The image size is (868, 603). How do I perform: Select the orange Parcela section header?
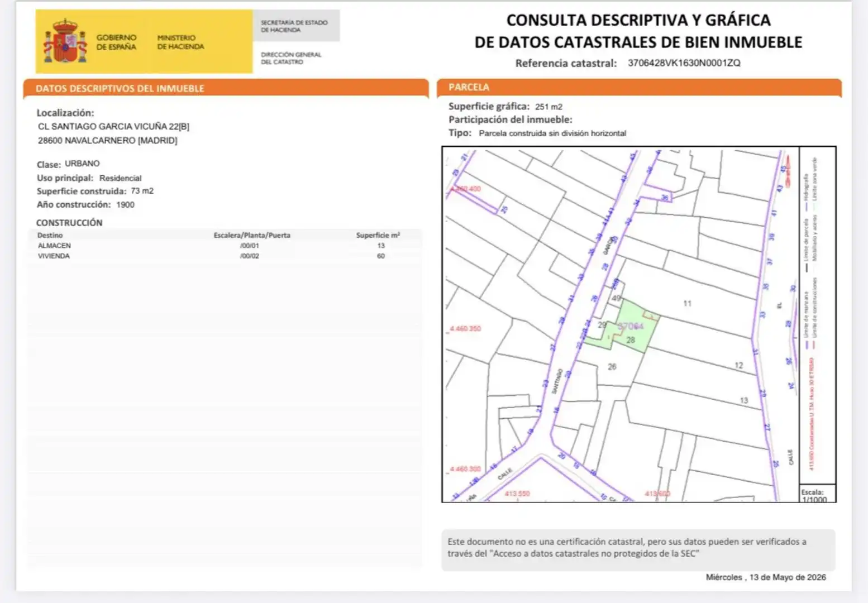639,87
